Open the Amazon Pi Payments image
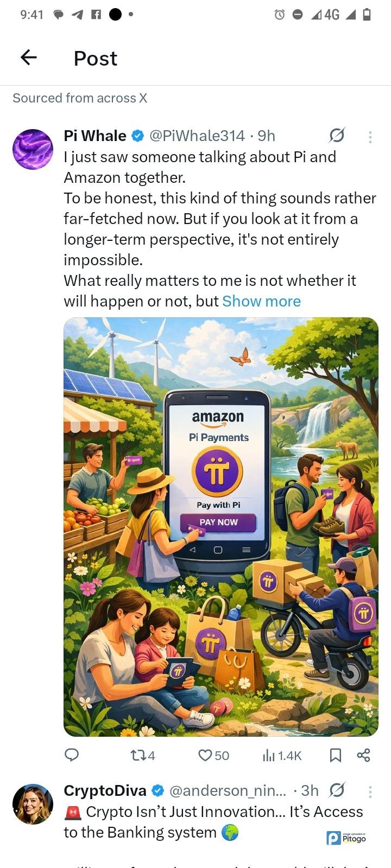391x868 pixels. (x=221, y=527)
